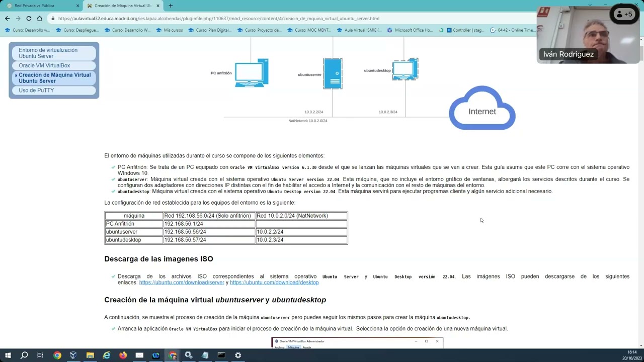Open the Windows Start menu
The height and width of the screenshot is (362, 644).
click(x=8, y=355)
